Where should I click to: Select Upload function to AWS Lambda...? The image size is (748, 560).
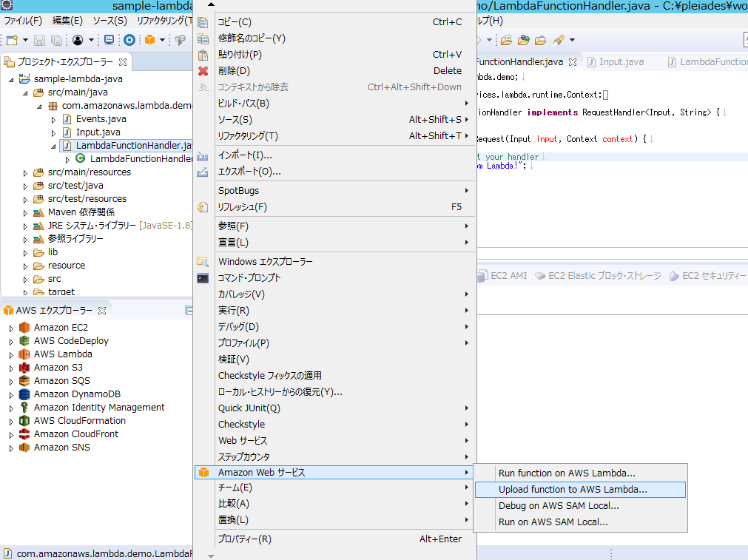click(580, 490)
